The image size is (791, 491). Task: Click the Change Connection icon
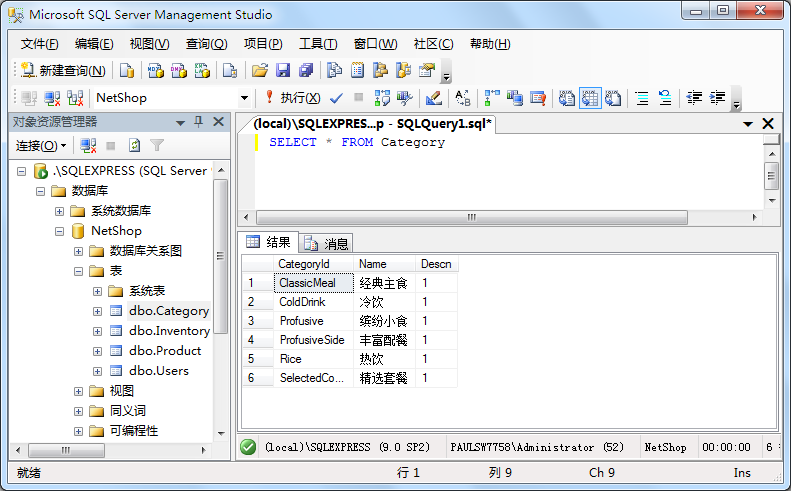75,98
